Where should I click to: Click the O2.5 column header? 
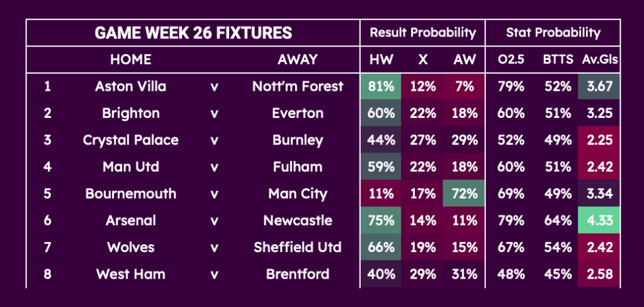click(511, 60)
